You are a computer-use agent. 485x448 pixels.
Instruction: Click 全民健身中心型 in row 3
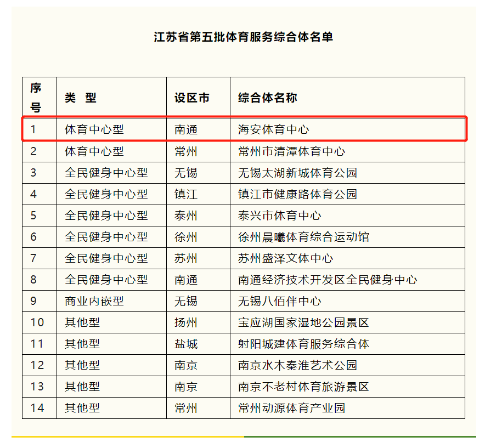(x=106, y=173)
